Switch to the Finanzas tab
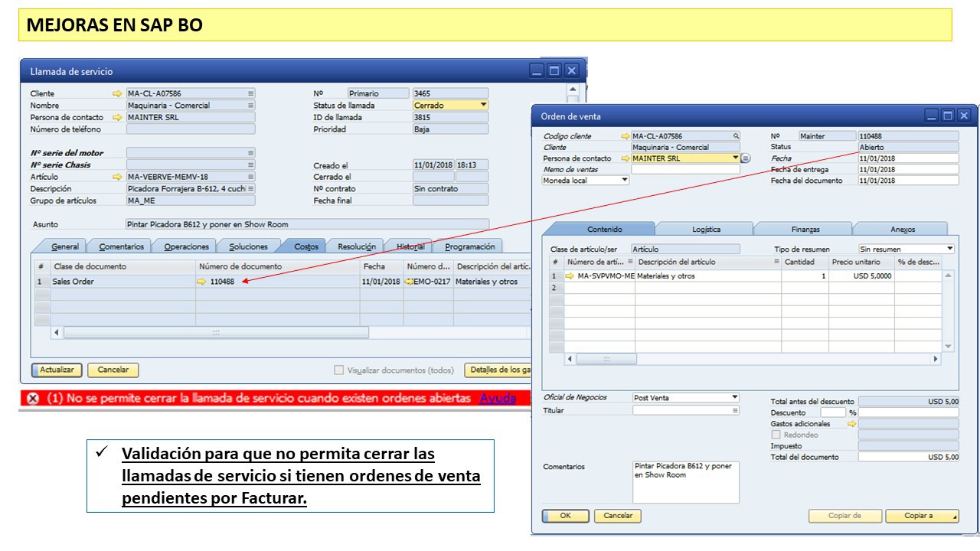Image resolution: width=980 pixels, height=551 pixels. click(x=805, y=229)
